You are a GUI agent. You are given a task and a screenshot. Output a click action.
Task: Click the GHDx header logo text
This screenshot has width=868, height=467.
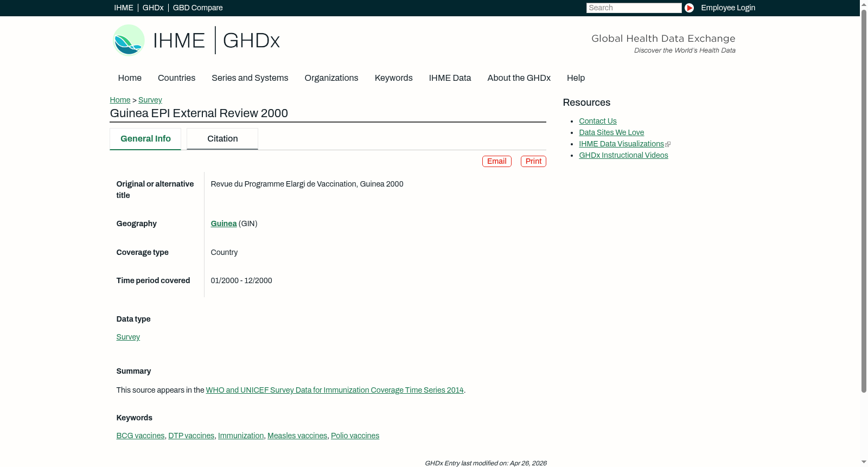(x=251, y=41)
